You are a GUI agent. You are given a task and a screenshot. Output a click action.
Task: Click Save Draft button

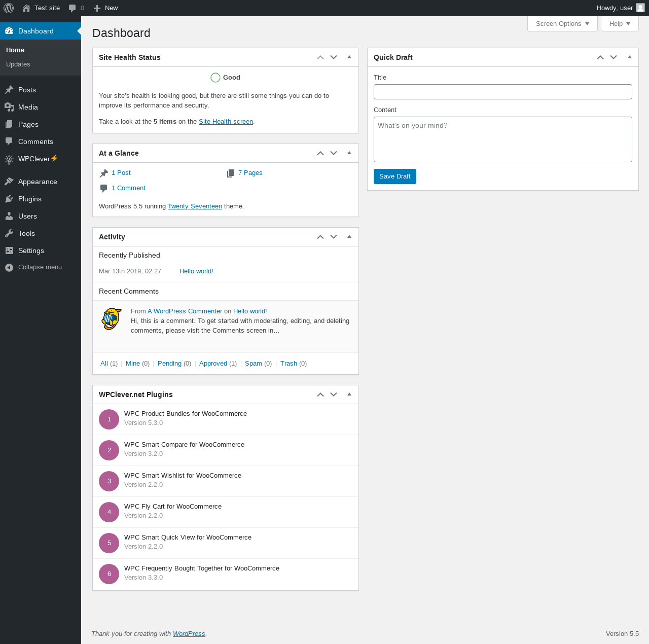point(395,176)
